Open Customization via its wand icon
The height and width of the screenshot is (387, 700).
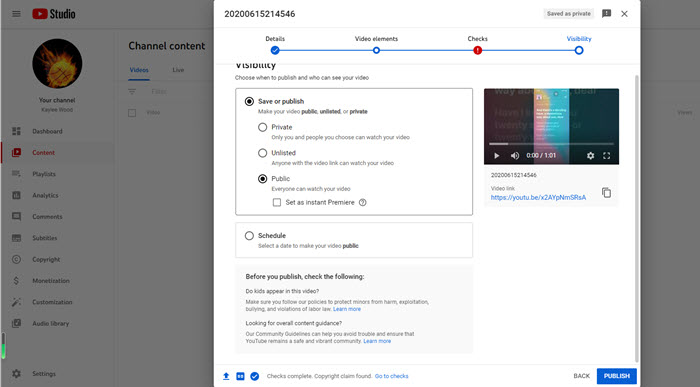point(17,302)
